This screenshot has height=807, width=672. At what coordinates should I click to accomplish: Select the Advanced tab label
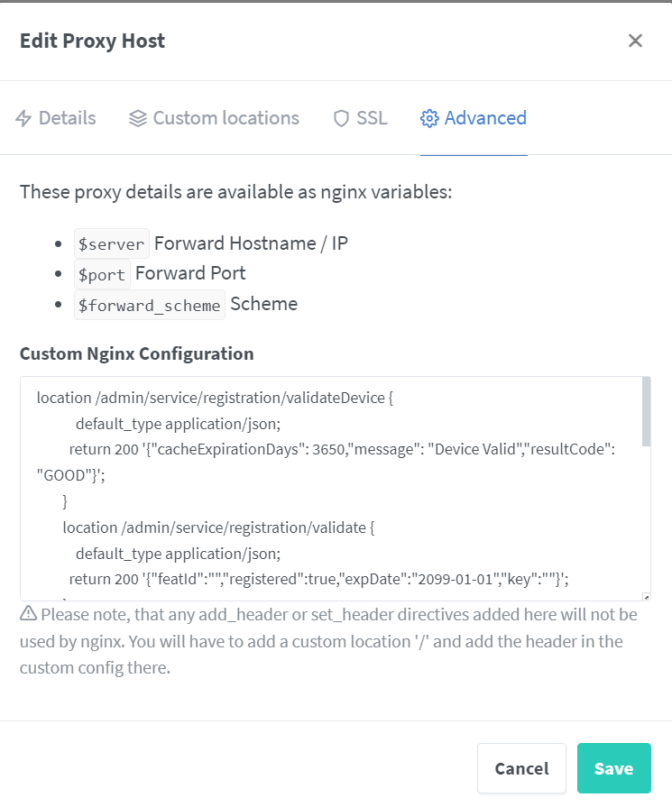(x=485, y=118)
